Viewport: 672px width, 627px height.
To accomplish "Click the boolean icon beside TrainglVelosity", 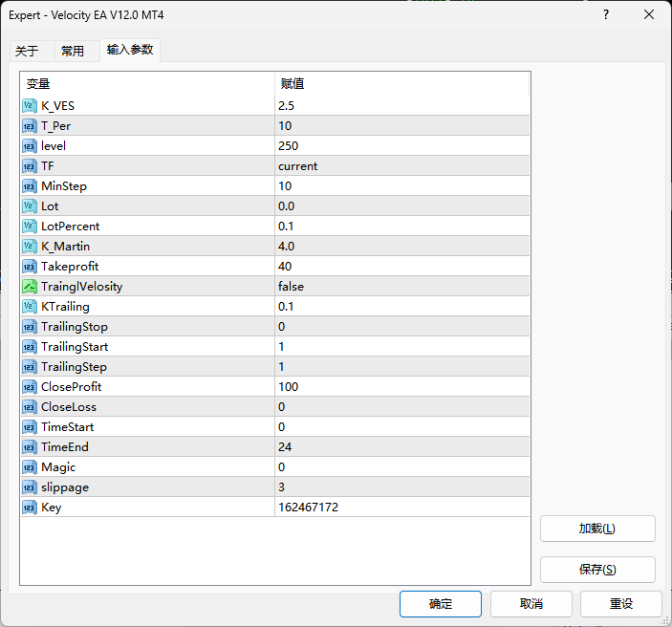I will [x=30, y=286].
